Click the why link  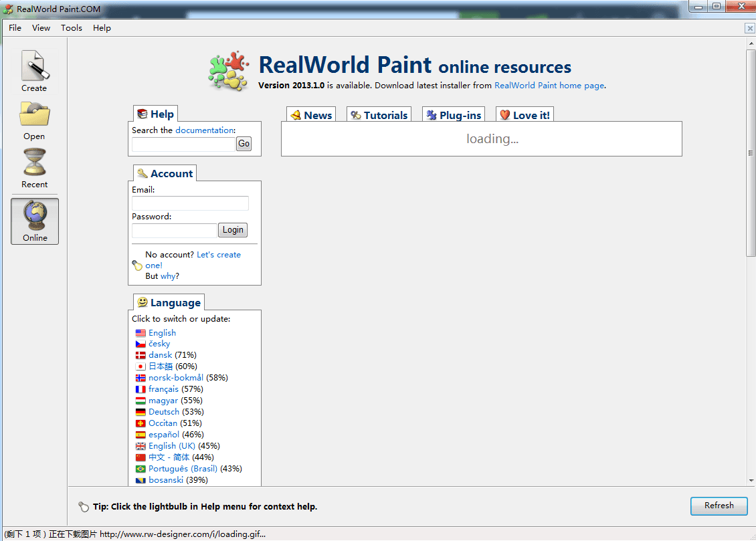[x=167, y=276]
